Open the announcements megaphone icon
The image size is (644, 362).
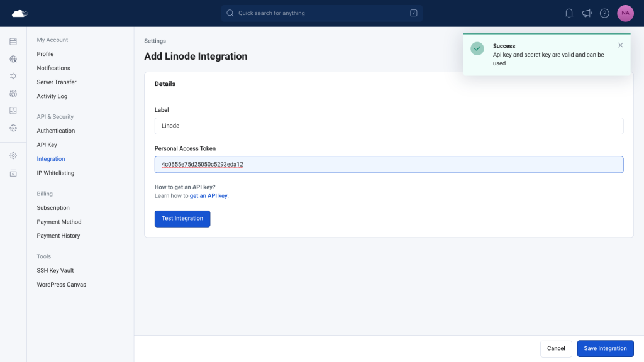(587, 13)
